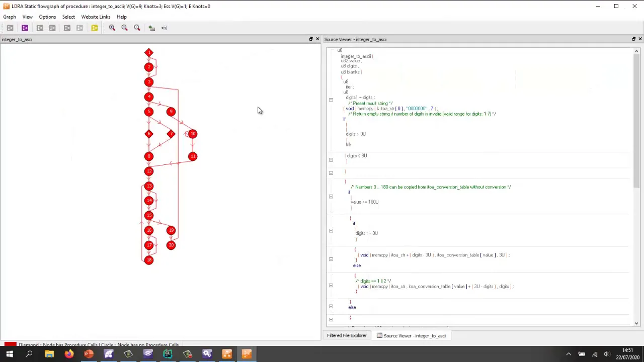
Task: Collapse the last visible code block
Action: pos(331,319)
